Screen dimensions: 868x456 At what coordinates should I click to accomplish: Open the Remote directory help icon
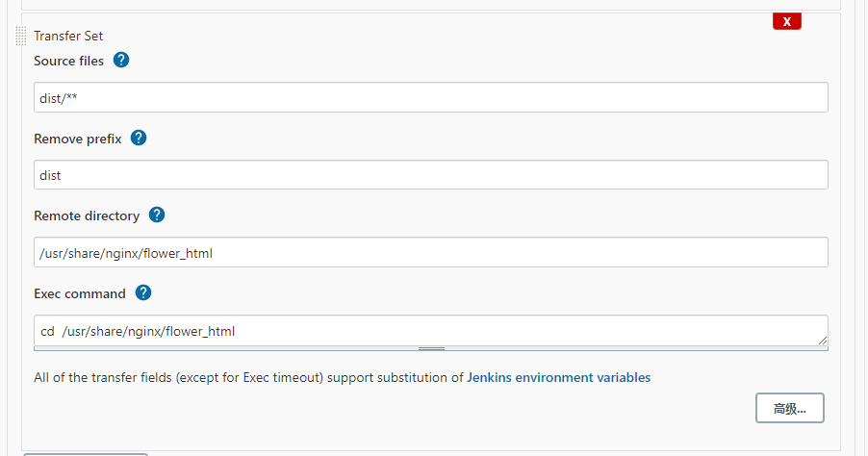[157, 215]
